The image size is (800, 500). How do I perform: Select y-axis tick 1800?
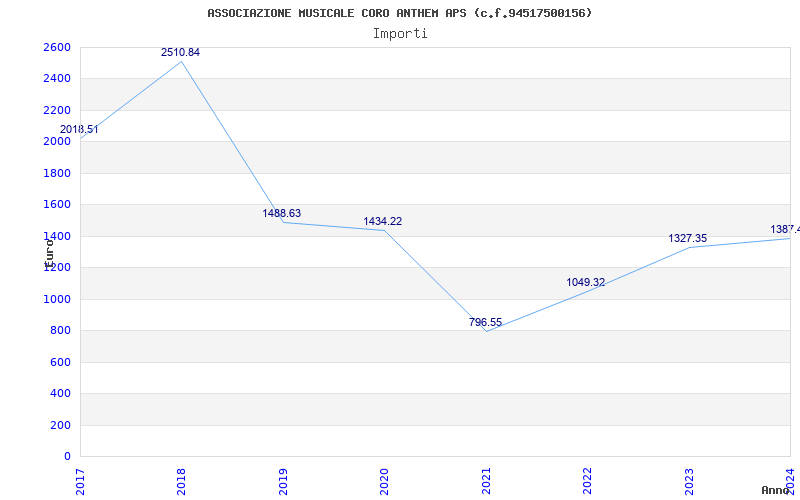(57, 173)
